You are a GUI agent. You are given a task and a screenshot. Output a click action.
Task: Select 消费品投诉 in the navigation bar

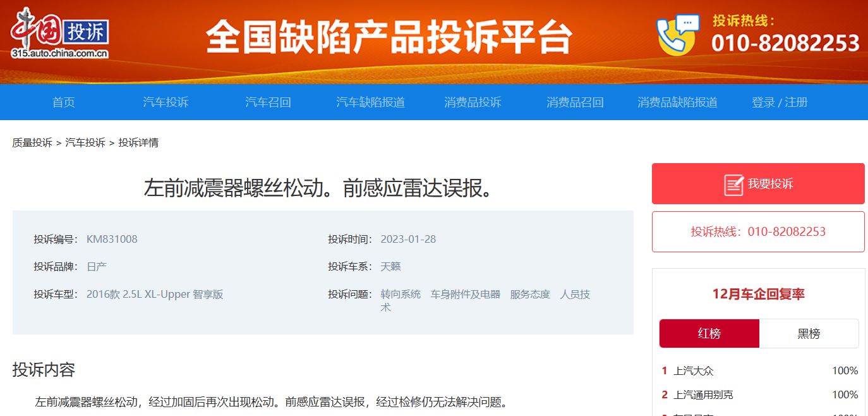coord(473,102)
